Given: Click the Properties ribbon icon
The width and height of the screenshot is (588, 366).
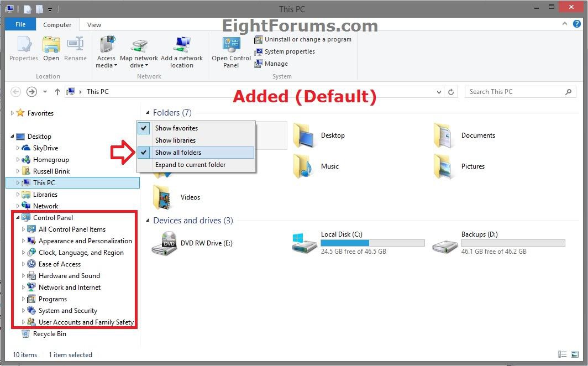Looking at the screenshot, I should (x=24, y=49).
